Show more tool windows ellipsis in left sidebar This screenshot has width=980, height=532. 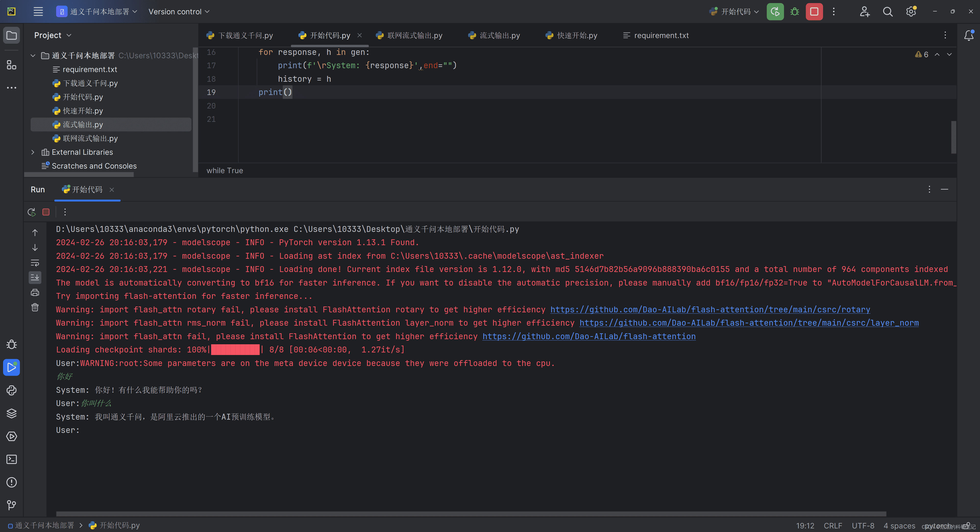(11, 88)
